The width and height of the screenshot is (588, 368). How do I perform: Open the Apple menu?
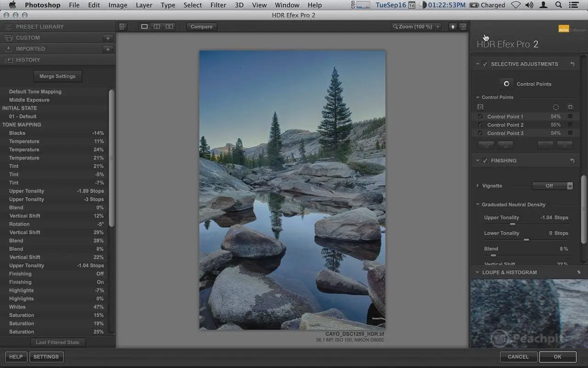coord(12,5)
